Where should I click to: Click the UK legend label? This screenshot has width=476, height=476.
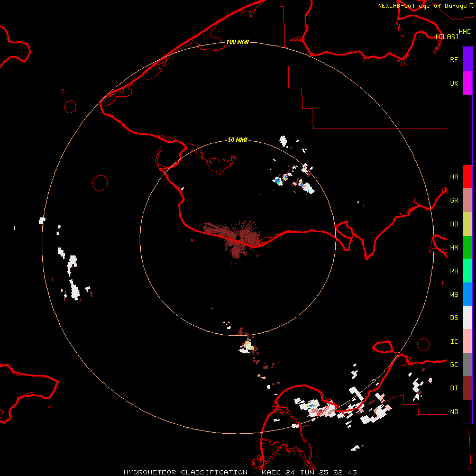tap(454, 83)
